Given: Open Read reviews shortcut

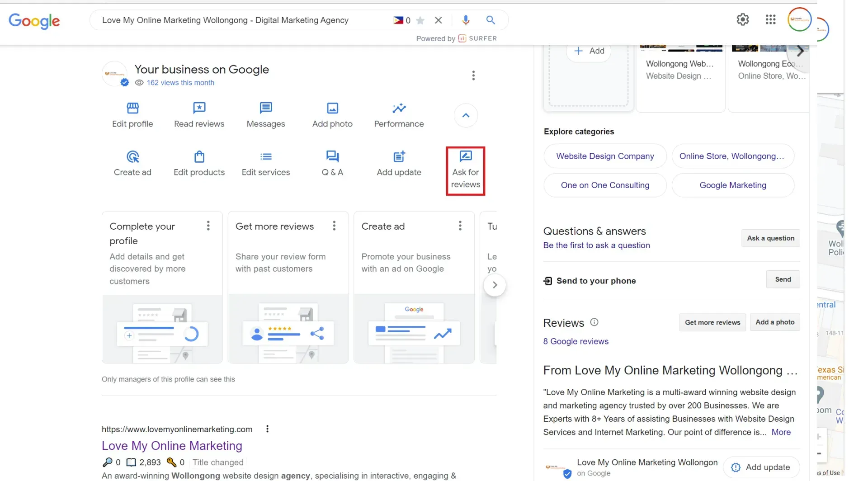Looking at the screenshot, I should coord(199,115).
